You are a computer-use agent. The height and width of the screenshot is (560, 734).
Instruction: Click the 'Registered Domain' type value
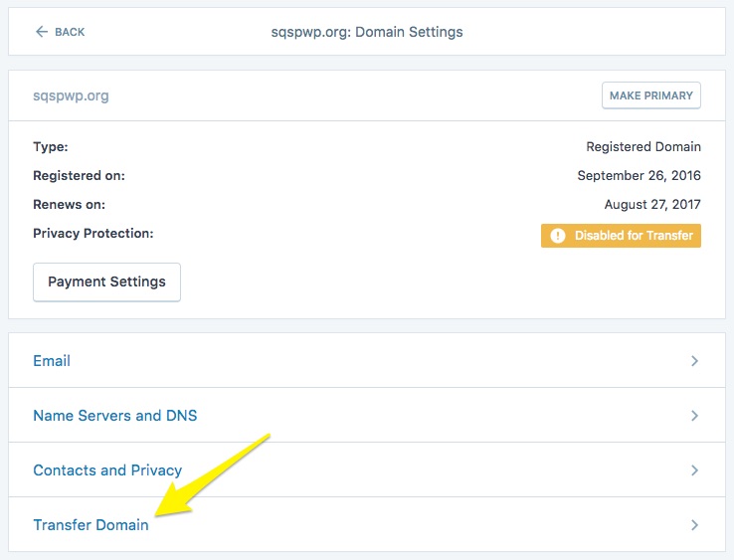click(643, 147)
